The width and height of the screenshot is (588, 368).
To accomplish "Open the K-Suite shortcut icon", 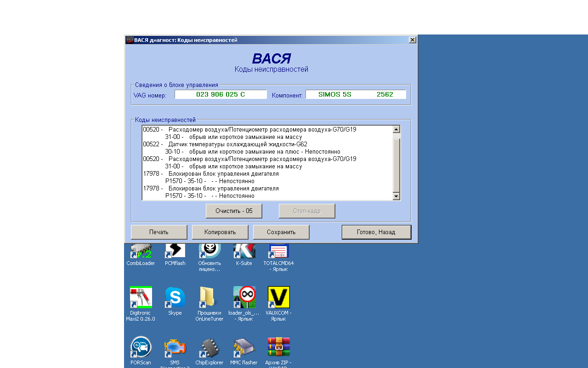I will (x=244, y=252).
